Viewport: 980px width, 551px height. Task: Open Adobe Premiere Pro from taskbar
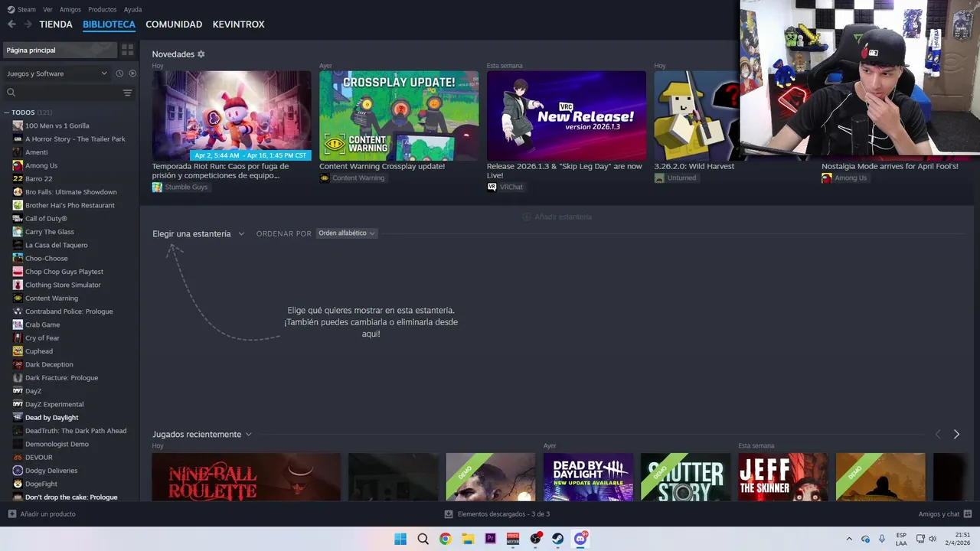490,539
